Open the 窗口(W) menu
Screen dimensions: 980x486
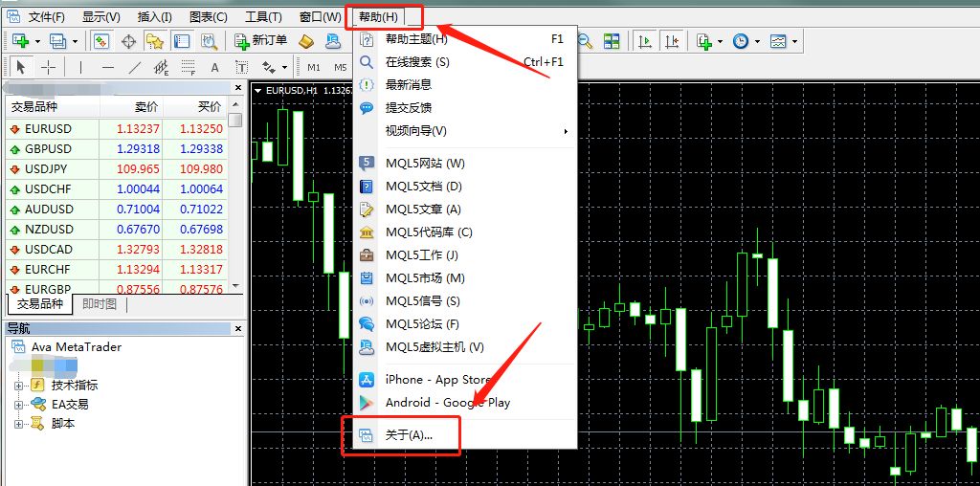click(x=320, y=17)
